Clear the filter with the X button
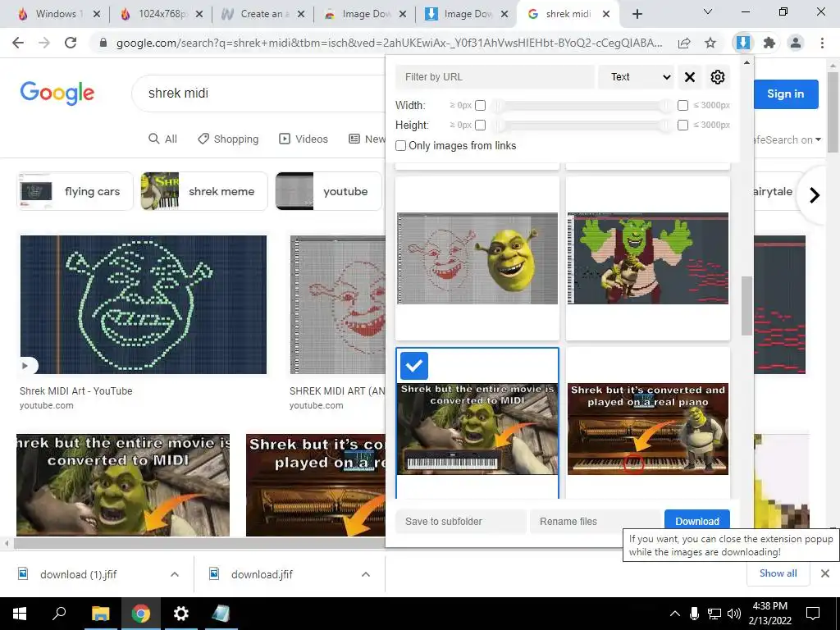The height and width of the screenshot is (630, 840). (x=690, y=77)
